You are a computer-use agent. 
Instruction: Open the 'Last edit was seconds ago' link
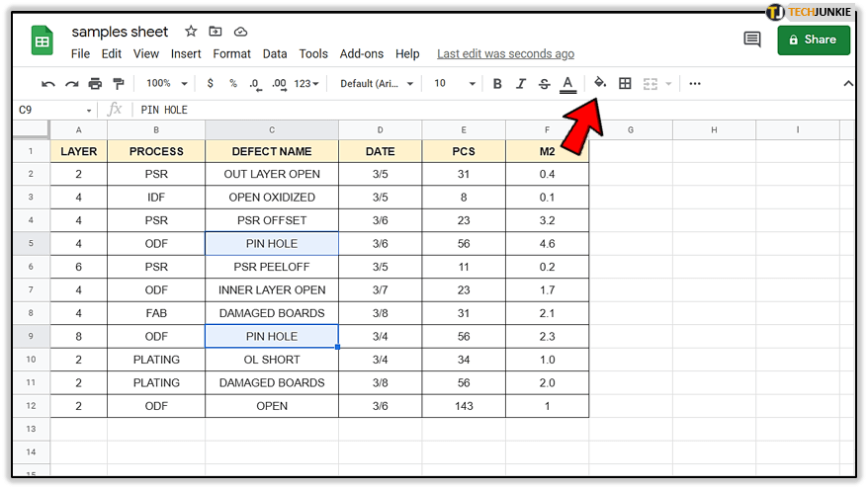point(505,54)
